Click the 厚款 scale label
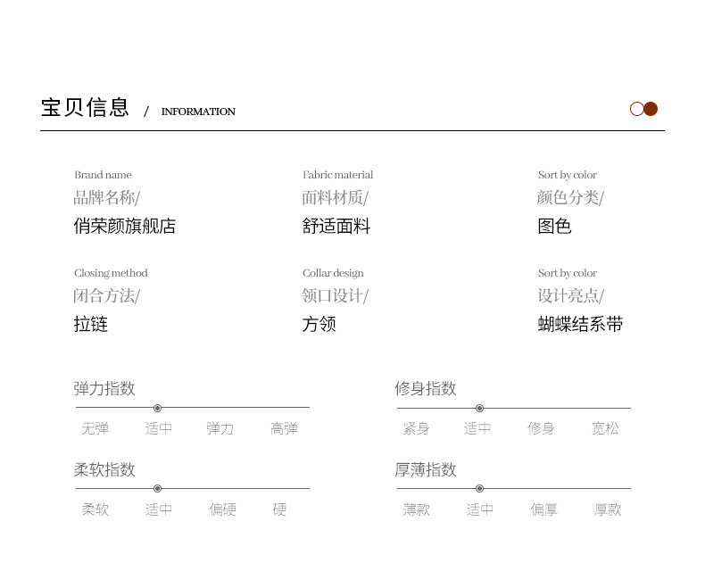This screenshot has height=588, width=705. pos(608,509)
